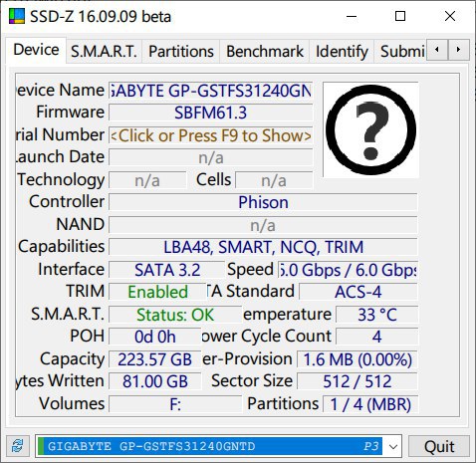The image size is (476, 463).
Task: Click the TRIM status Enabled
Action: click(157, 292)
